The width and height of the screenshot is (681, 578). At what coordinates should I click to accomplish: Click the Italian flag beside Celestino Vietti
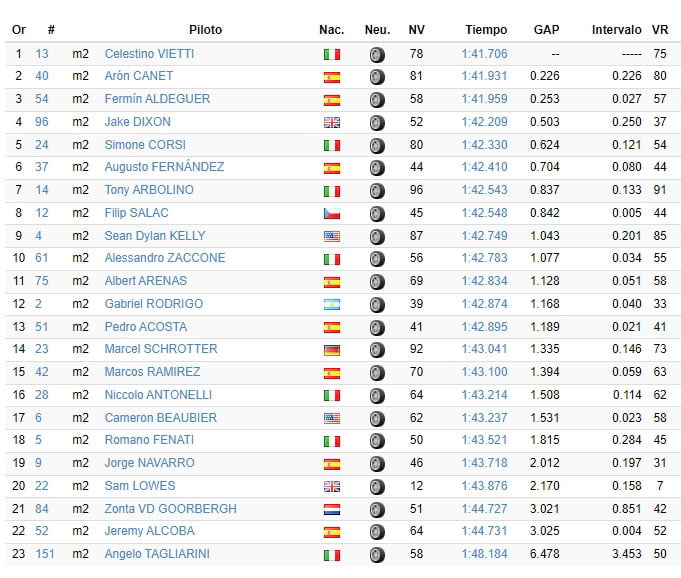(x=332, y=54)
